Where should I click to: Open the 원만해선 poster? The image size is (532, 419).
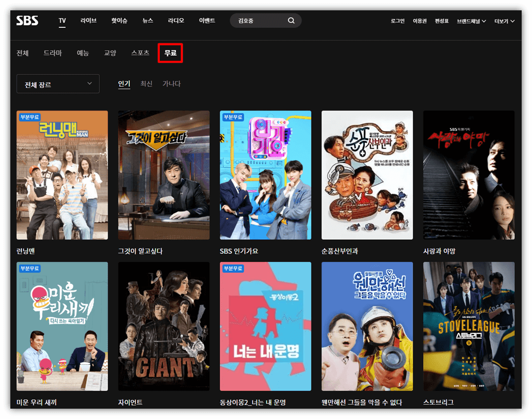coord(367,326)
